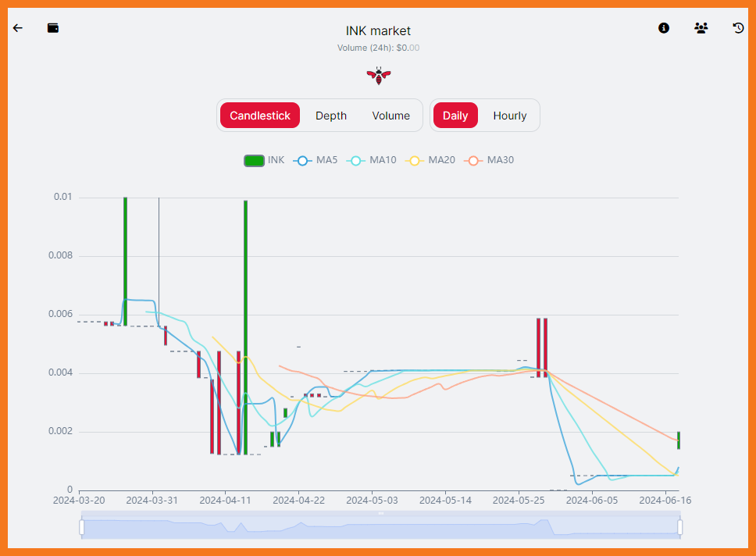756x556 pixels.
Task: Click the 0.01 y-axis label
Action: click(x=62, y=197)
